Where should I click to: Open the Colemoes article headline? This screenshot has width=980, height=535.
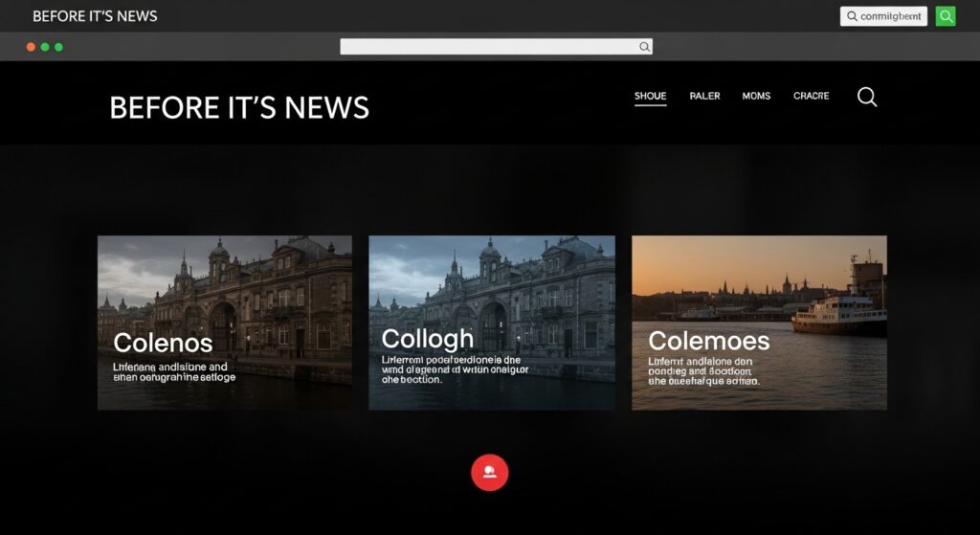708,341
